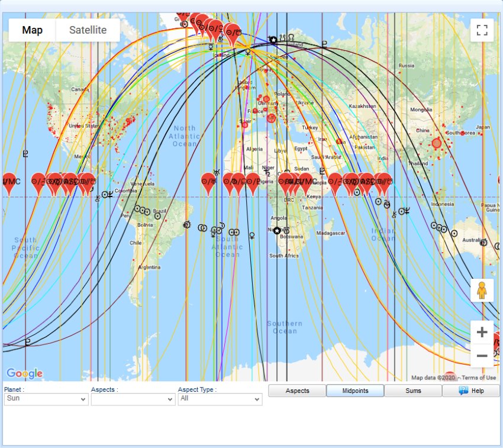The width and height of the screenshot is (503, 448).
Task: Select the Midpoints tab
Action: [x=355, y=391]
